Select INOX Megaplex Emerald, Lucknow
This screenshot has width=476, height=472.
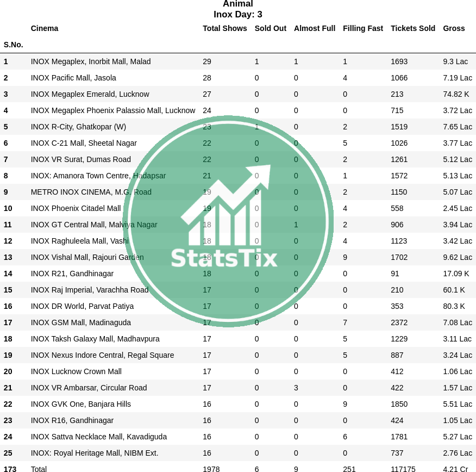(90, 94)
